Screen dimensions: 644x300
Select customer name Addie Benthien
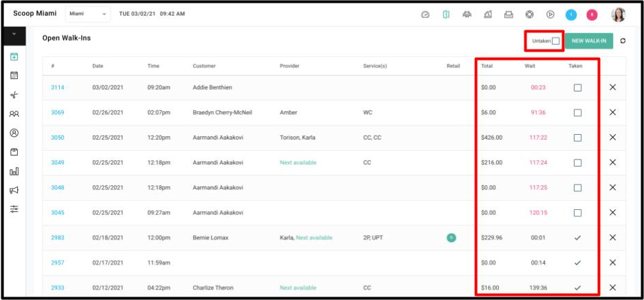(x=212, y=87)
